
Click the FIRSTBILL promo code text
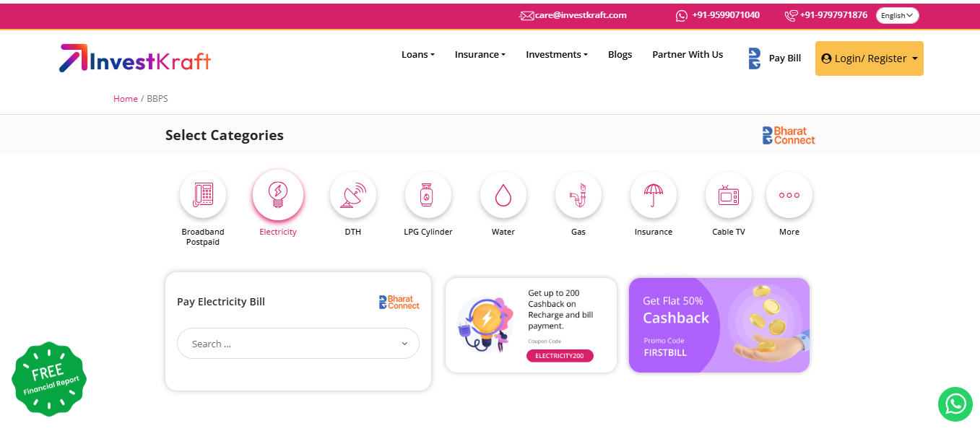(665, 353)
